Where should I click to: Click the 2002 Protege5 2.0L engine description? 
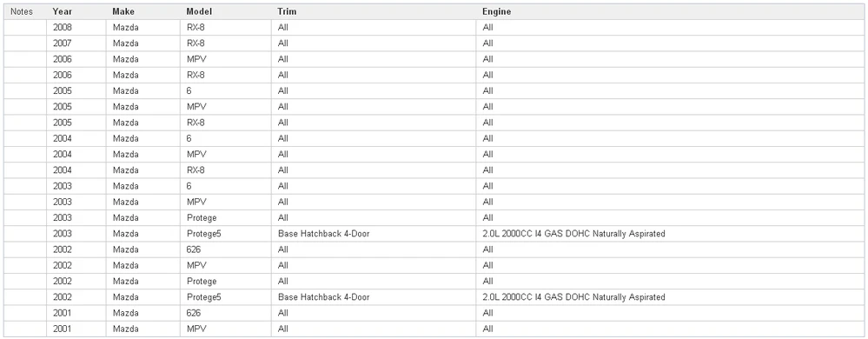(573, 297)
